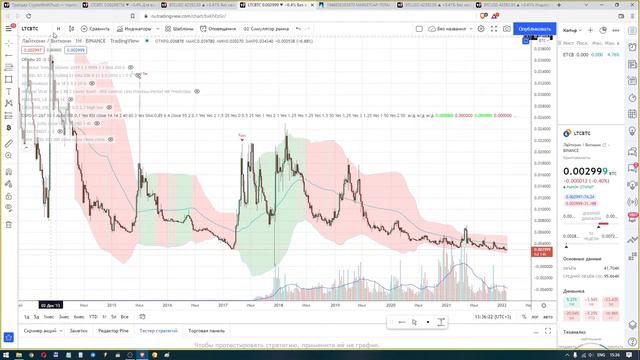Start the market replay simulator
This screenshot has width=640, height=360.
pos(266,29)
